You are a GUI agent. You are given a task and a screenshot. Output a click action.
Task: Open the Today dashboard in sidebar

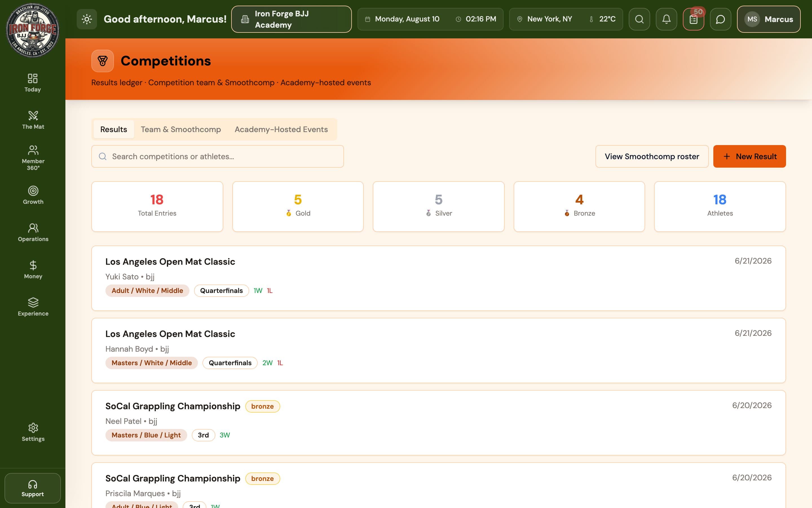point(32,83)
